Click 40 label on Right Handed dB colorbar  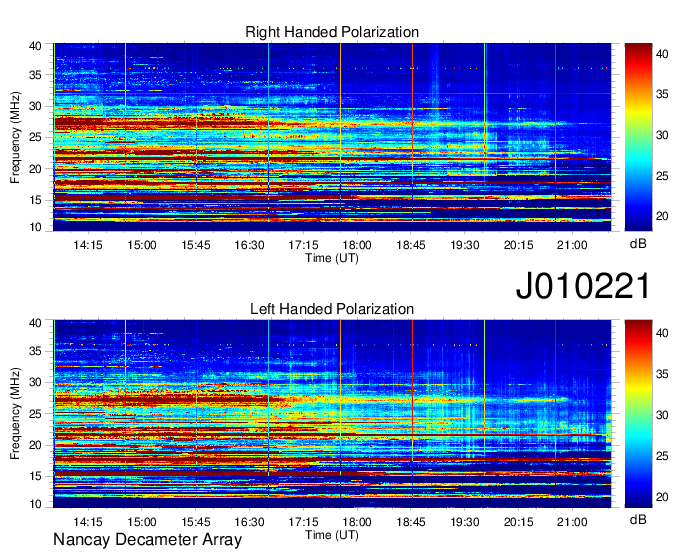click(662, 54)
